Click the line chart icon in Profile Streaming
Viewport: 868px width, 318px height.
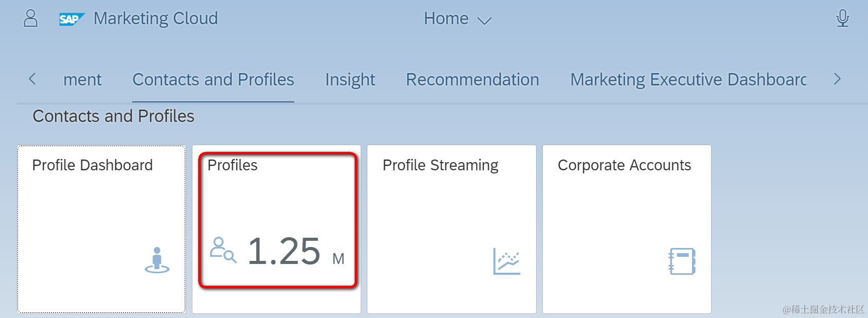(507, 261)
